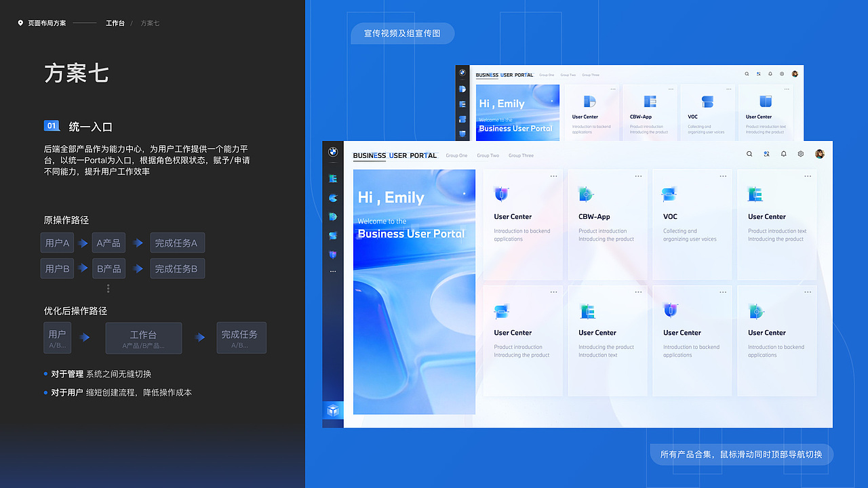Click the 方案七 breadcrumb item
Viewport: 868px width, 488px height.
(x=150, y=23)
